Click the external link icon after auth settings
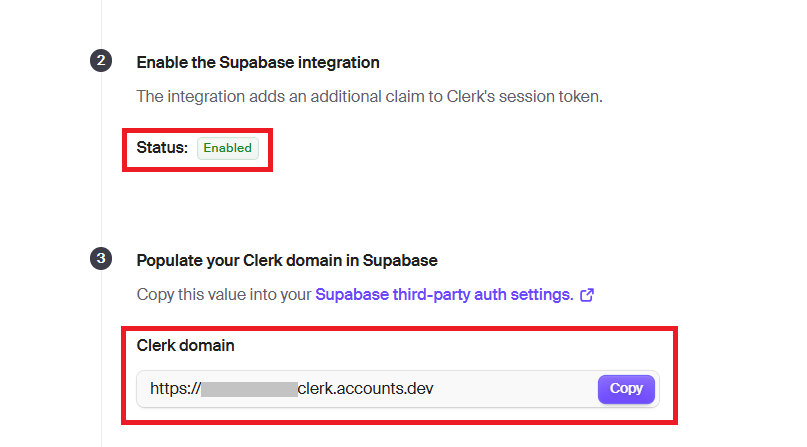This screenshot has height=447, width=807. (x=587, y=295)
